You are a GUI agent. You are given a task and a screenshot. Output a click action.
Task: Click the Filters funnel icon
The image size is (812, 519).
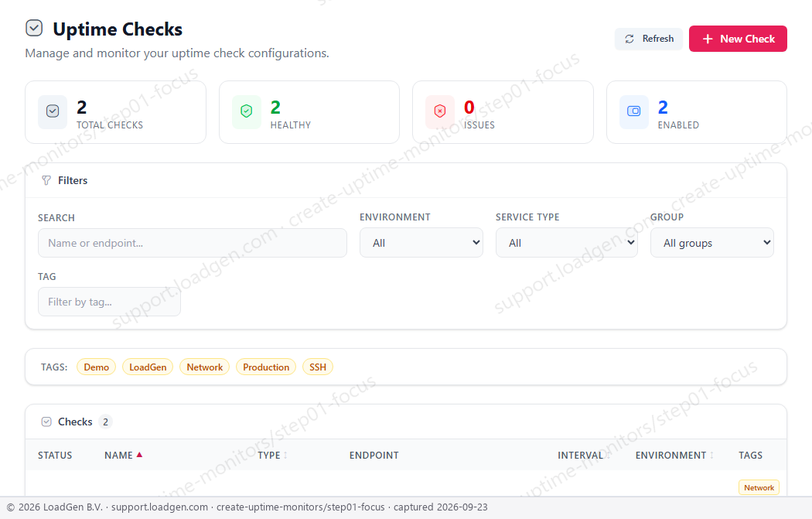click(46, 180)
